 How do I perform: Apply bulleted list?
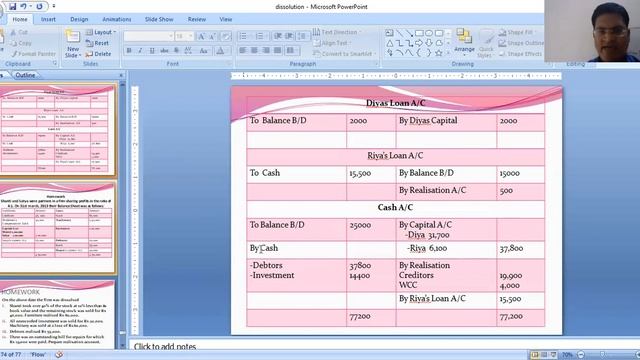244,36
